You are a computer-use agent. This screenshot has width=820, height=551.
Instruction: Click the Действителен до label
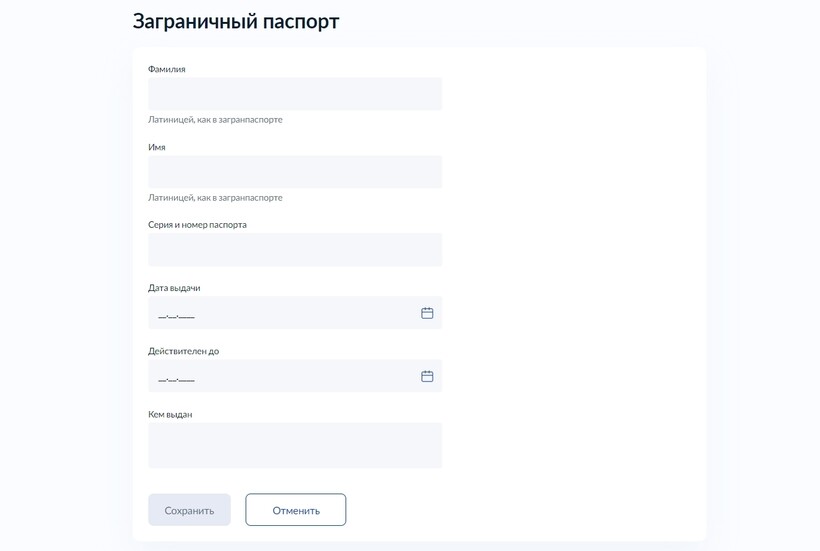click(184, 351)
